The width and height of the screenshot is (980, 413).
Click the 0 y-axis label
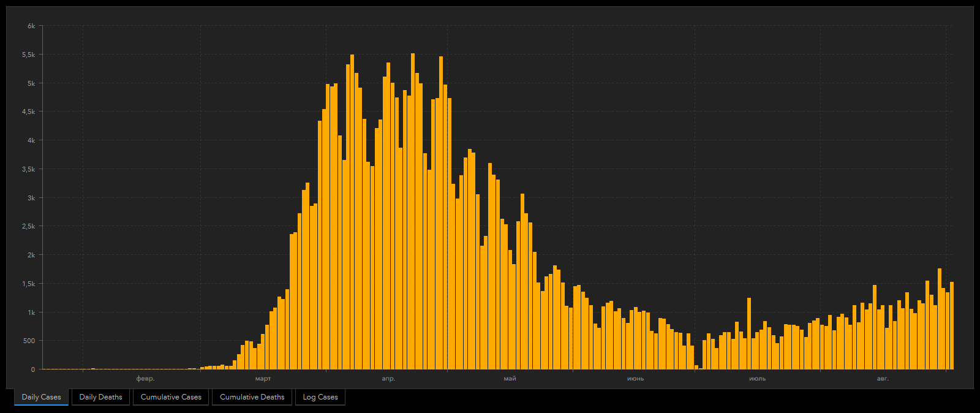point(33,369)
